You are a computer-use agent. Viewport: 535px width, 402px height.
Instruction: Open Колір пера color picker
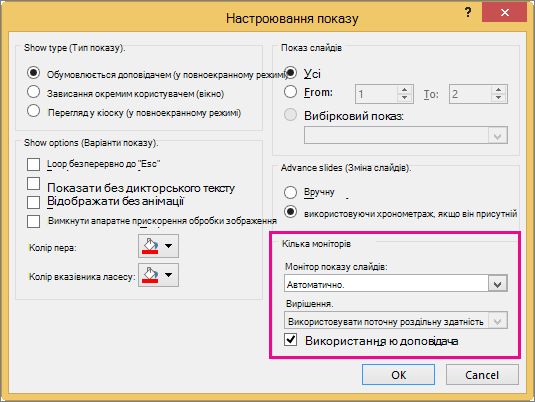[x=158, y=246]
